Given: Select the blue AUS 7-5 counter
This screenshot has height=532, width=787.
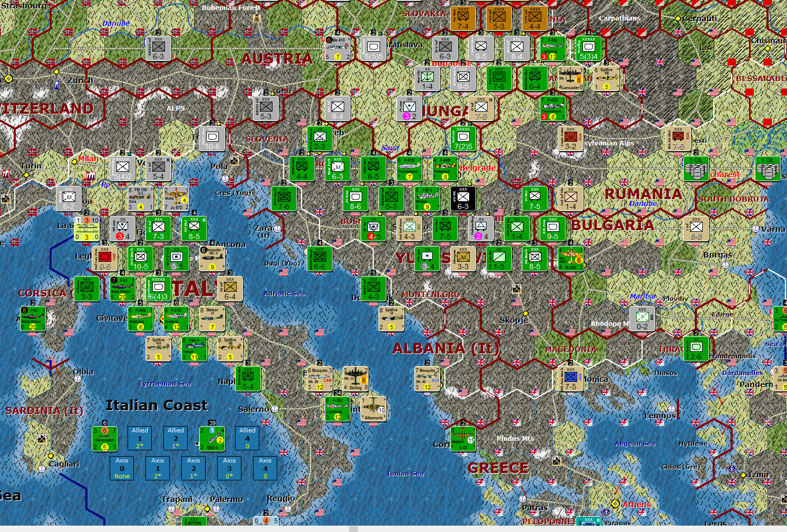Looking at the screenshot, I should pyautogui.click(x=570, y=379).
